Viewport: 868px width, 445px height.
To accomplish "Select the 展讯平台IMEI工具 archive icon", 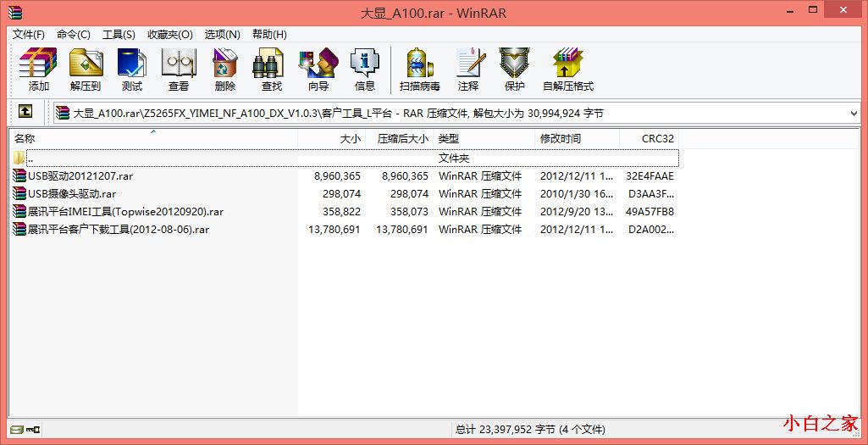I will [20, 212].
